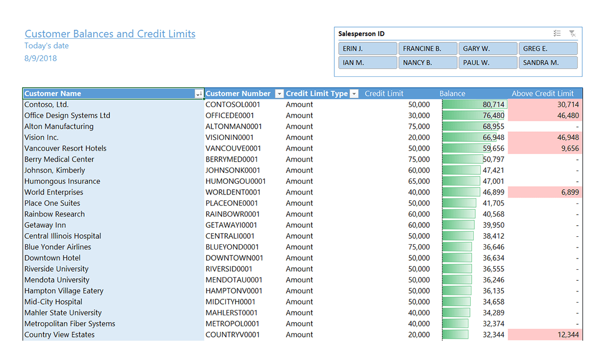Select above-limit value 46,480

click(568, 116)
